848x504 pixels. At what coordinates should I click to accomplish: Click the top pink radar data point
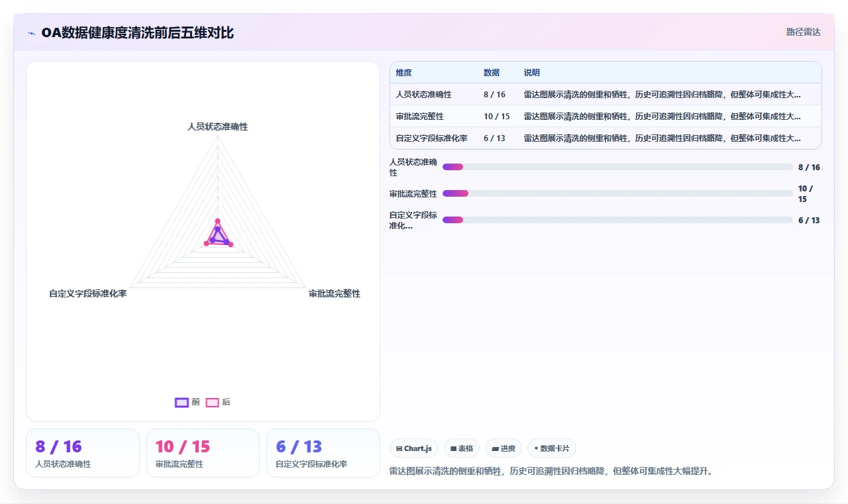(x=217, y=221)
